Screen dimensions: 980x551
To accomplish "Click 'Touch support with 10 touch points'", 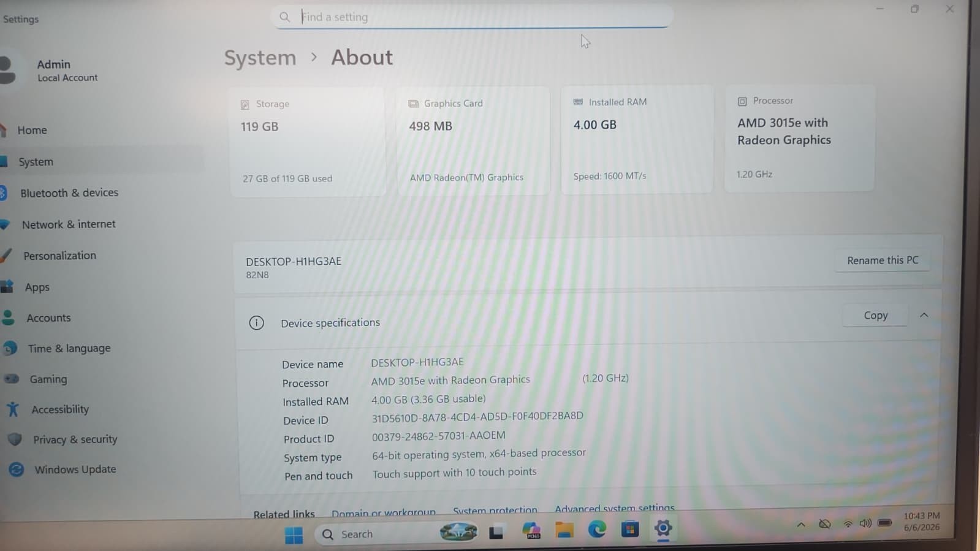I will pos(454,473).
